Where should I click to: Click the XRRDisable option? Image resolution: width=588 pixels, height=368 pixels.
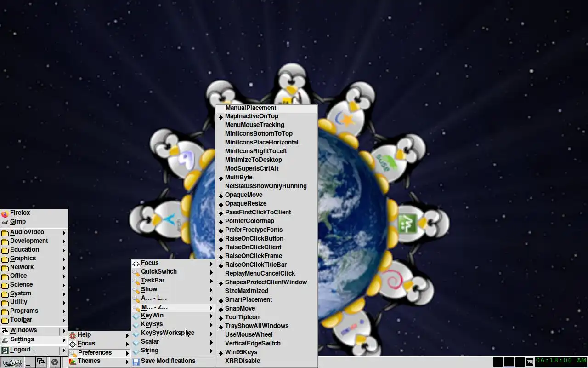tap(266, 361)
